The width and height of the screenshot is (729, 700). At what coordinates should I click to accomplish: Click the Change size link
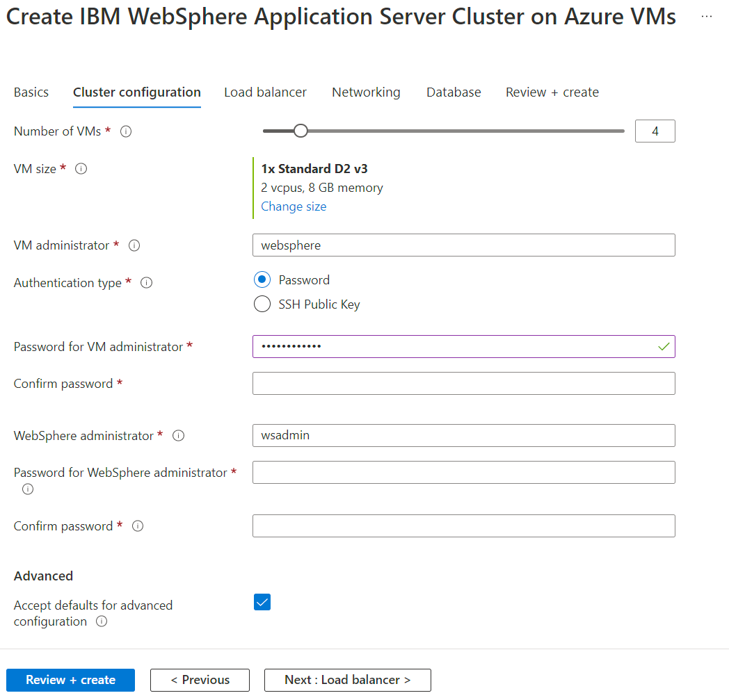click(x=294, y=206)
